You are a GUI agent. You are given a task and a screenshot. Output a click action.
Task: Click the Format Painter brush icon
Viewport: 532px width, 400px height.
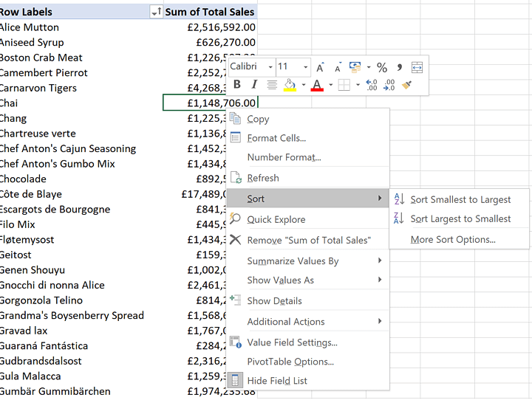(406, 85)
